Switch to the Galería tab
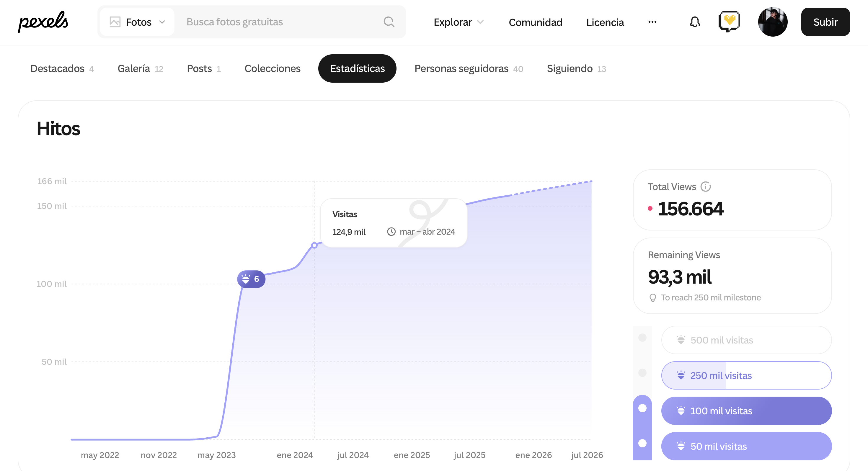 [140, 69]
